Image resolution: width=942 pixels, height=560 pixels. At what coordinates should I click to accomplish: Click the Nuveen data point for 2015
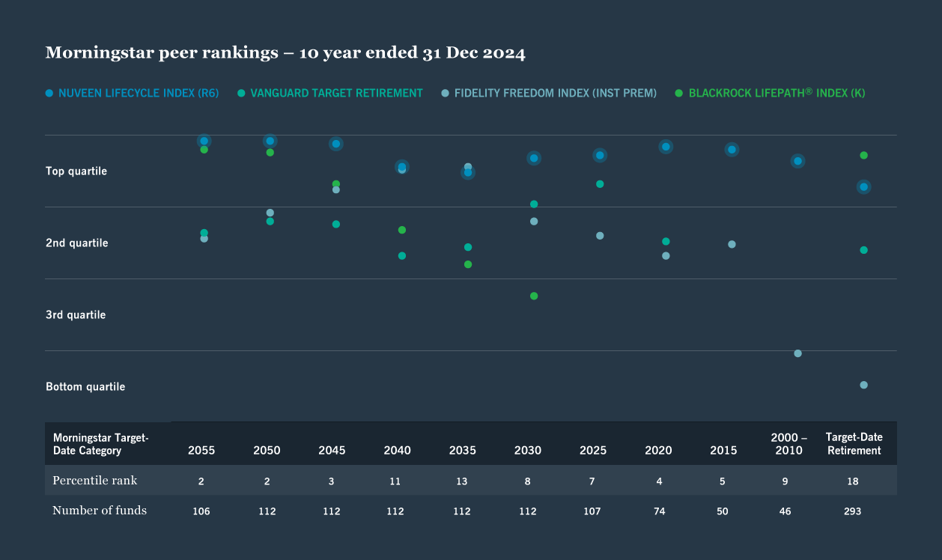[732, 150]
